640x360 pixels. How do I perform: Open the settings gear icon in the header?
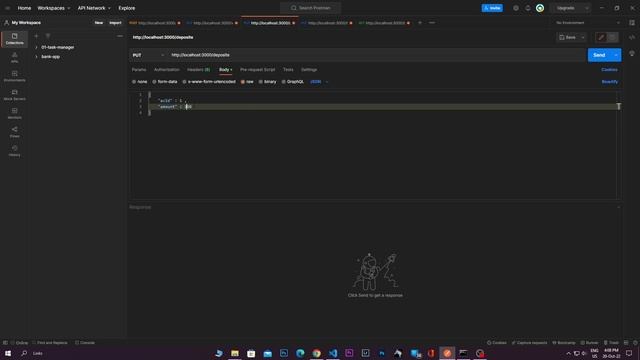(x=516, y=8)
